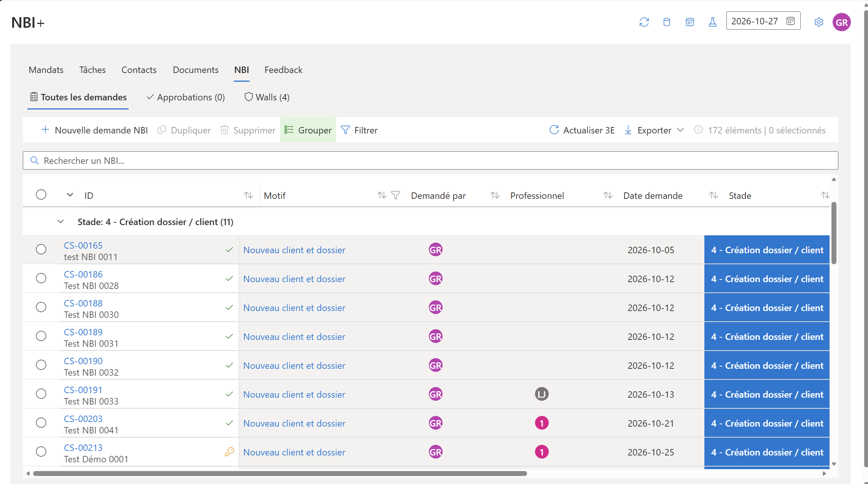Open the CS-00188 request link
This screenshot has height=484, width=868.
83,303
